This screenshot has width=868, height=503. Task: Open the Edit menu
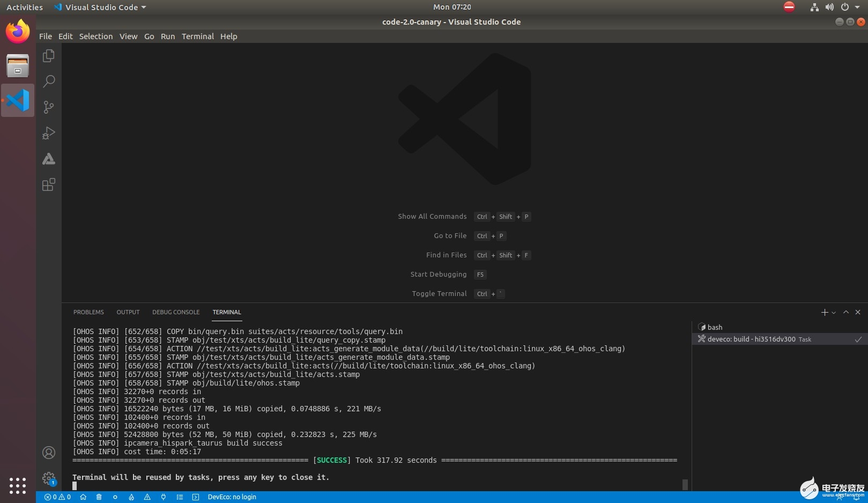pyautogui.click(x=65, y=36)
